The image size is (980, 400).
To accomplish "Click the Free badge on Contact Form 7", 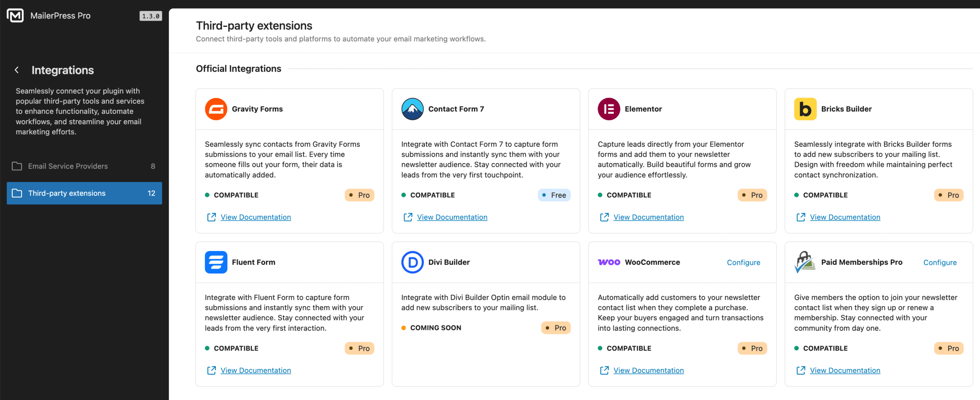I will pyautogui.click(x=554, y=195).
